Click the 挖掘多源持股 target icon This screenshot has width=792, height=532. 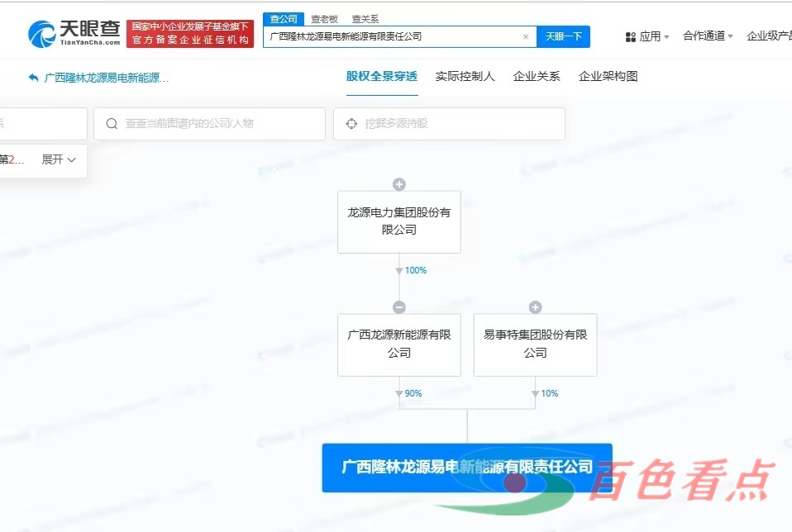351,124
